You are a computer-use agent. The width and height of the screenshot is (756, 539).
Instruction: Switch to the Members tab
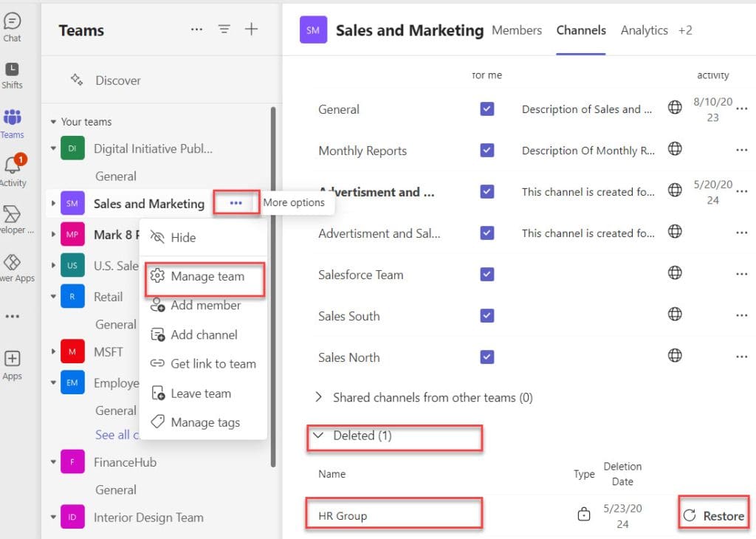(517, 30)
